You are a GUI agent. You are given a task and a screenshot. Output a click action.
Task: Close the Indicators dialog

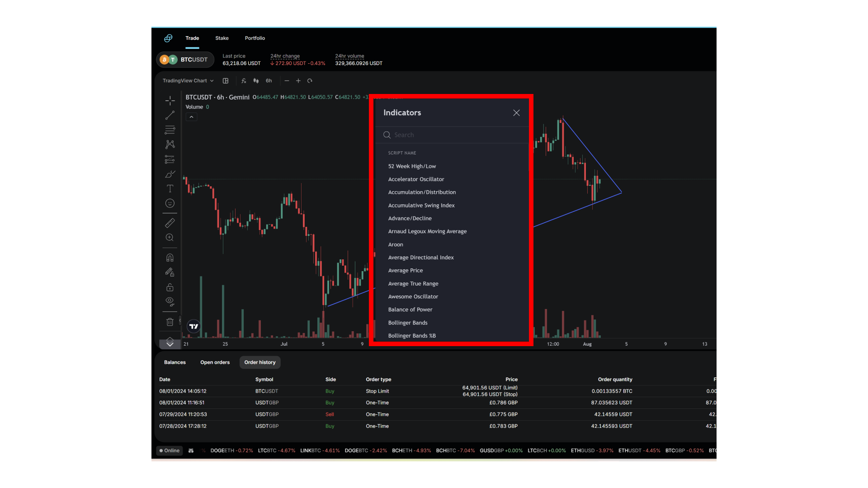[516, 113]
